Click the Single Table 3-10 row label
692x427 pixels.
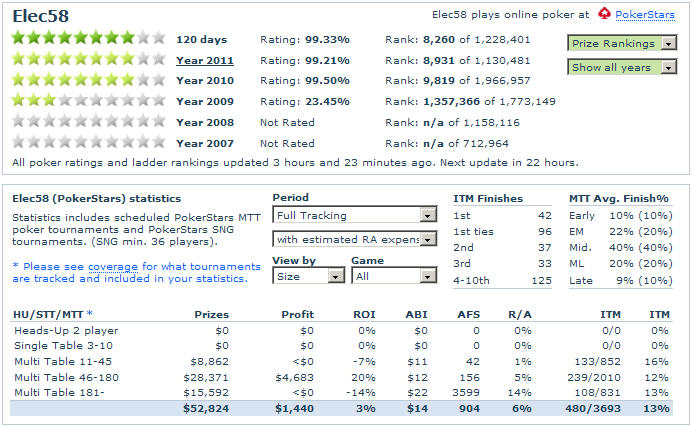[x=63, y=346]
